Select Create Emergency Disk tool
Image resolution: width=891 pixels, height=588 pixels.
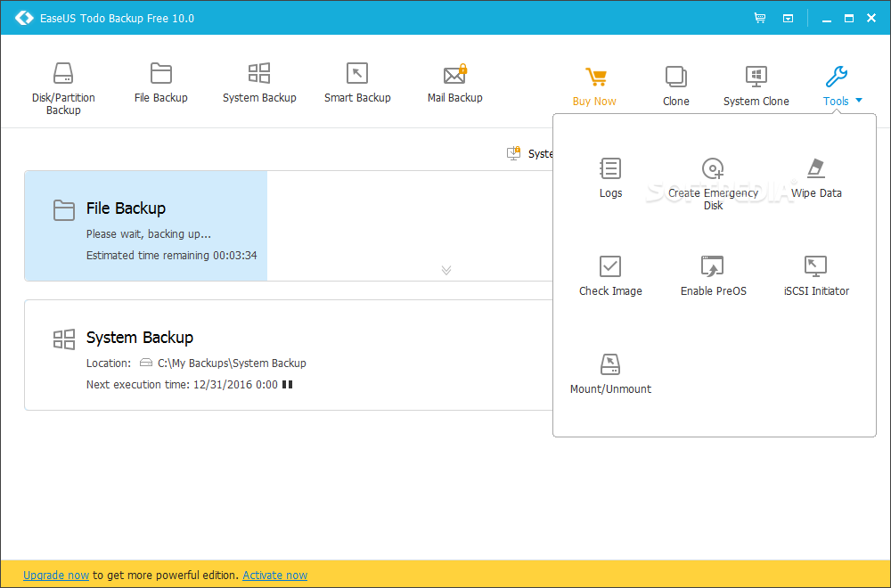click(713, 184)
